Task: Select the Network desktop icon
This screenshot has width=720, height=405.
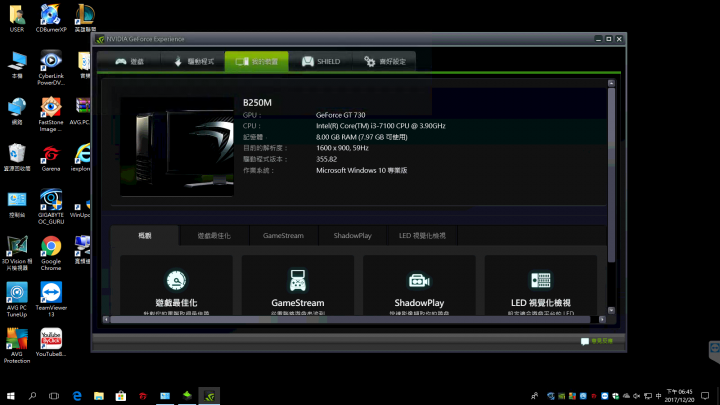Action: (17, 111)
